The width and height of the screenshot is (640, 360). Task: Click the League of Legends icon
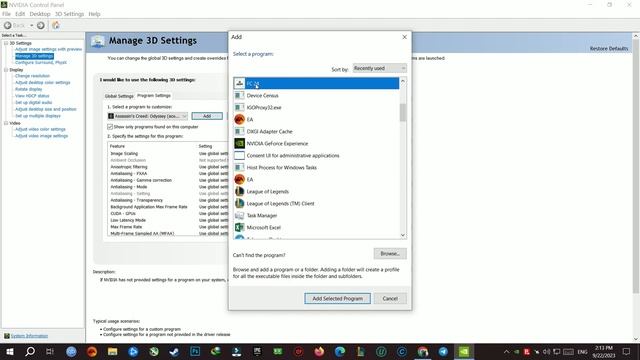(x=240, y=191)
